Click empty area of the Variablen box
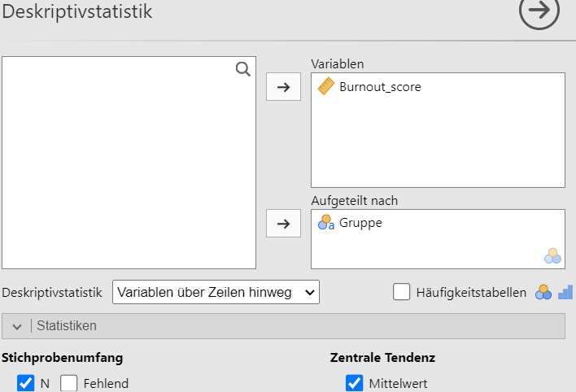 [438, 143]
